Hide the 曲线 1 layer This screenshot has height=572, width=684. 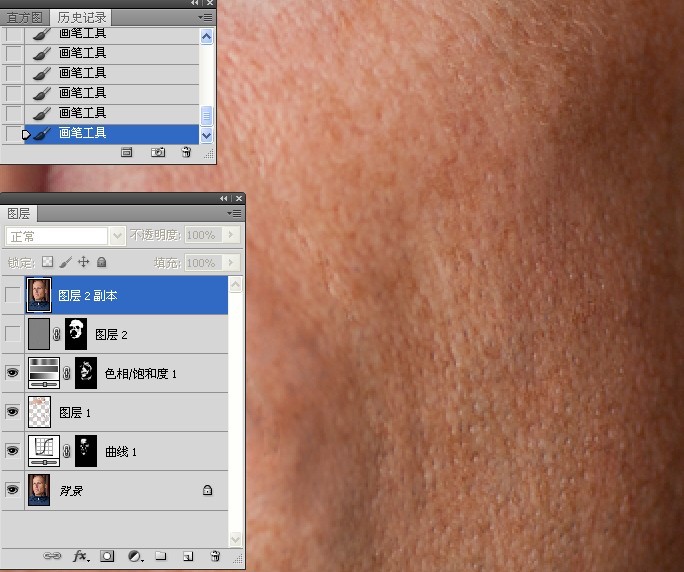(x=12, y=450)
